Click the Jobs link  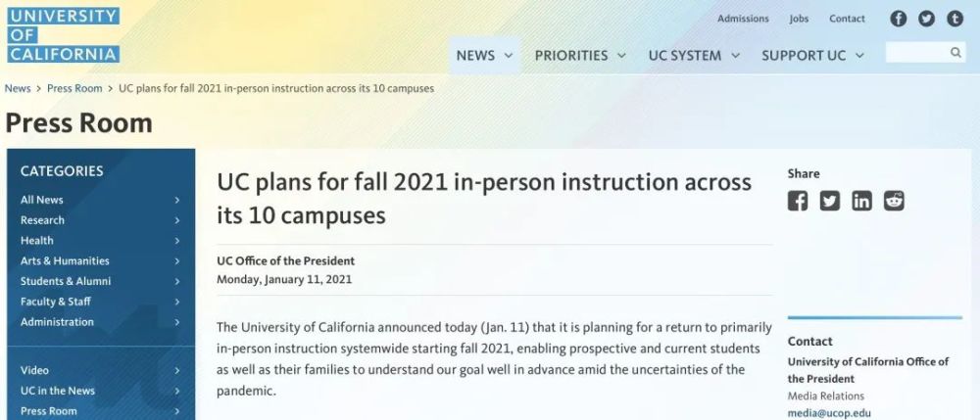(x=799, y=19)
